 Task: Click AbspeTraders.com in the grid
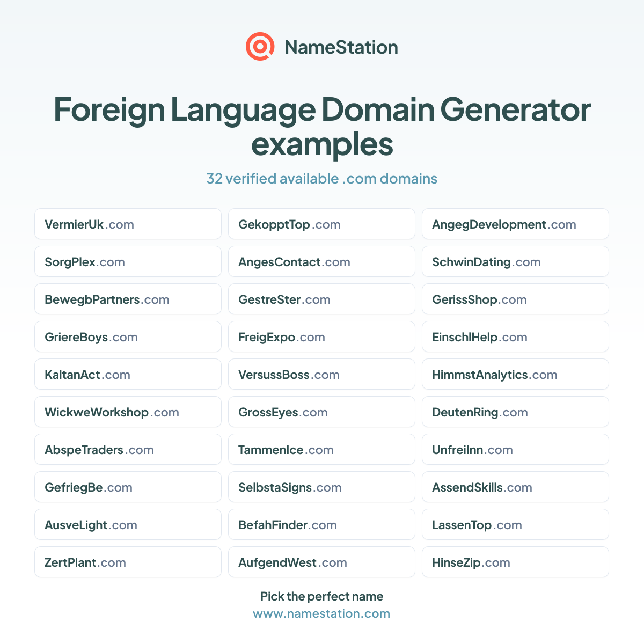pyautogui.click(x=128, y=449)
